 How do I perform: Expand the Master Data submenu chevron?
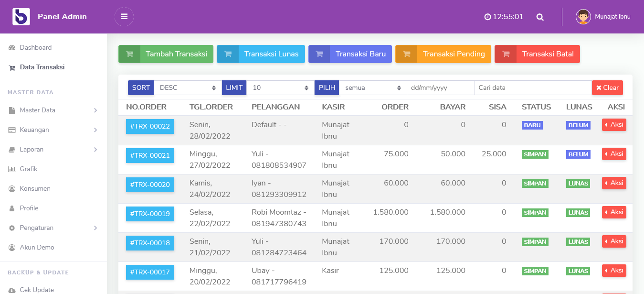pyautogui.click(x=95, y=110)
